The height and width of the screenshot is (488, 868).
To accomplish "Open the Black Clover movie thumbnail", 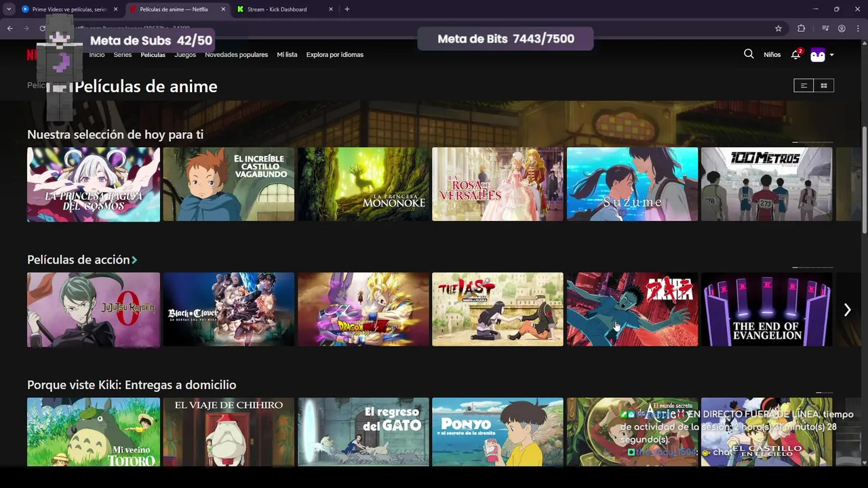I will (229, 310).
